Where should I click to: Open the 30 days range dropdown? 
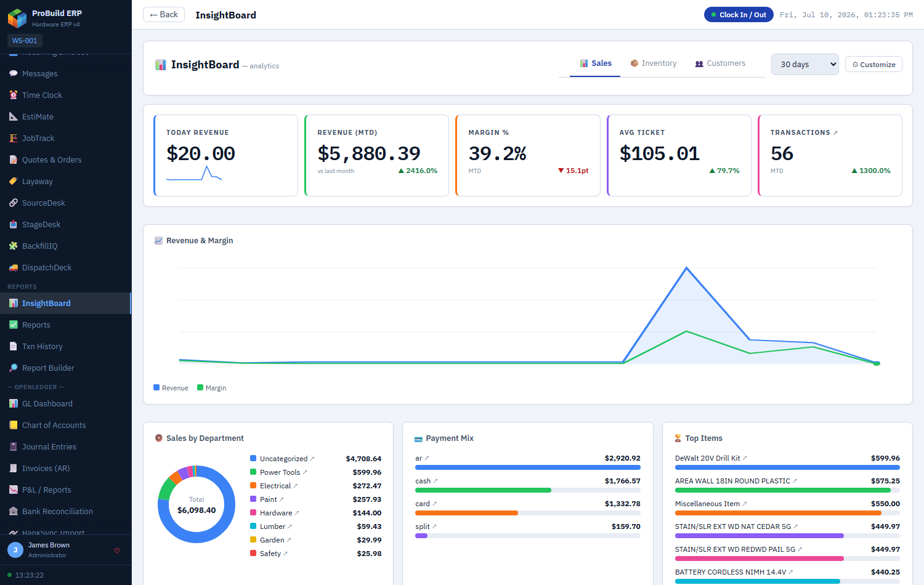click(x=804, y=64)
